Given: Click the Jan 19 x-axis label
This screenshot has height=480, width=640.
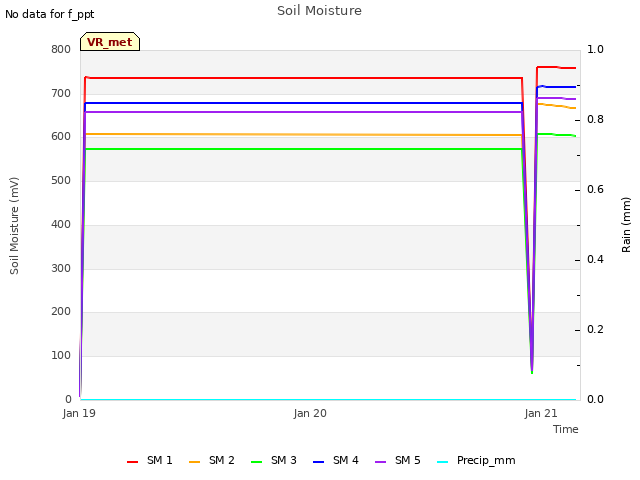Looking at the screenshot, I should [x=79, y=413].
